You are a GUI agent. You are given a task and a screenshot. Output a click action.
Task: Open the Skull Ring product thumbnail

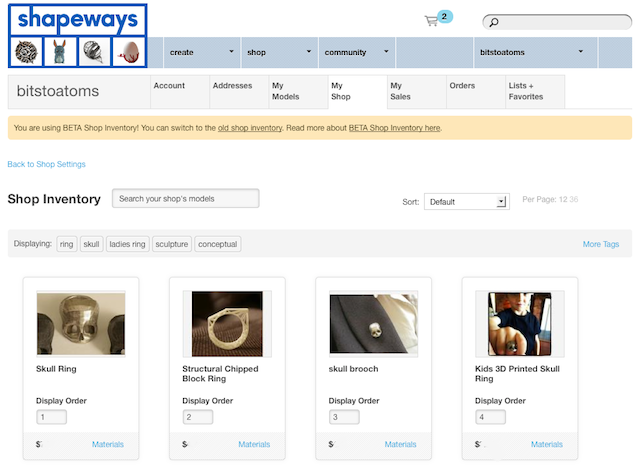tap(81, 323)
